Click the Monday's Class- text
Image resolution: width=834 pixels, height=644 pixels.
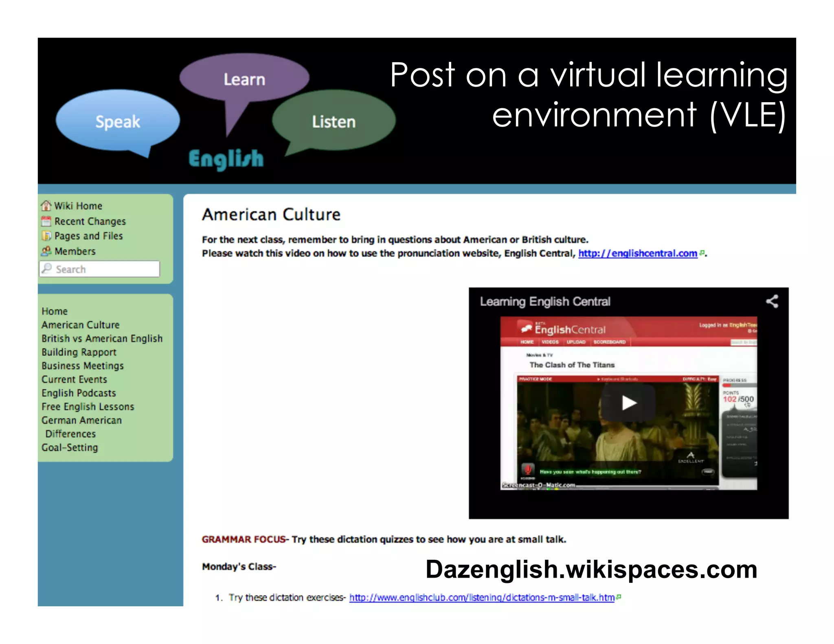pyautogui.click(x=239, y=567)
